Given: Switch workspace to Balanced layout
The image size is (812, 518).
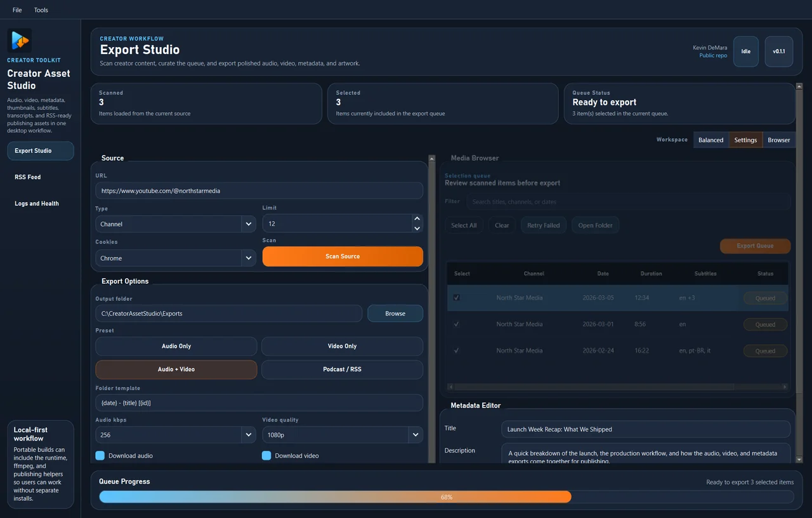Looking at the screenshot, I should pyautogui.click(x=710, y=140).
